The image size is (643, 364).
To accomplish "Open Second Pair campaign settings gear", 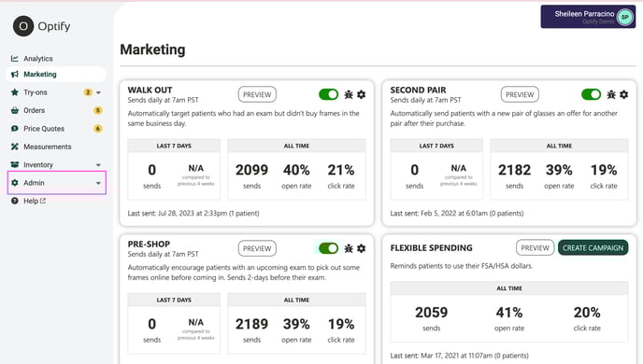I will tap(623, 94).
